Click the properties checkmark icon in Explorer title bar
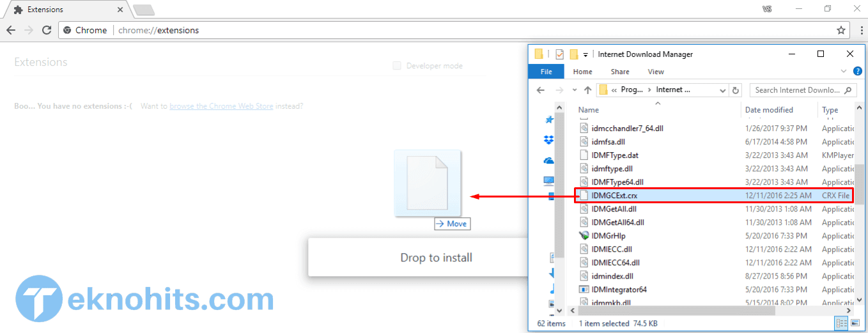This screenshot has width=868, height=333. tap(560, 54)
